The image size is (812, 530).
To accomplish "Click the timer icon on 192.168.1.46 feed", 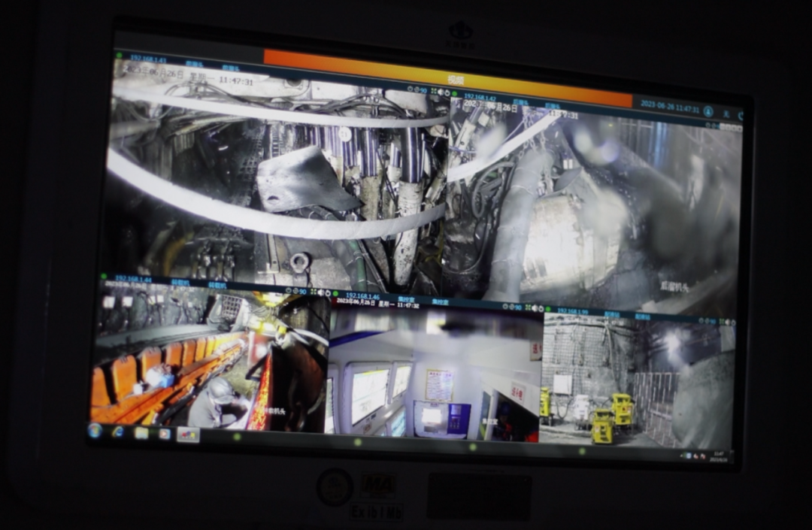I will pyautogui.click(x=505, y=307).
